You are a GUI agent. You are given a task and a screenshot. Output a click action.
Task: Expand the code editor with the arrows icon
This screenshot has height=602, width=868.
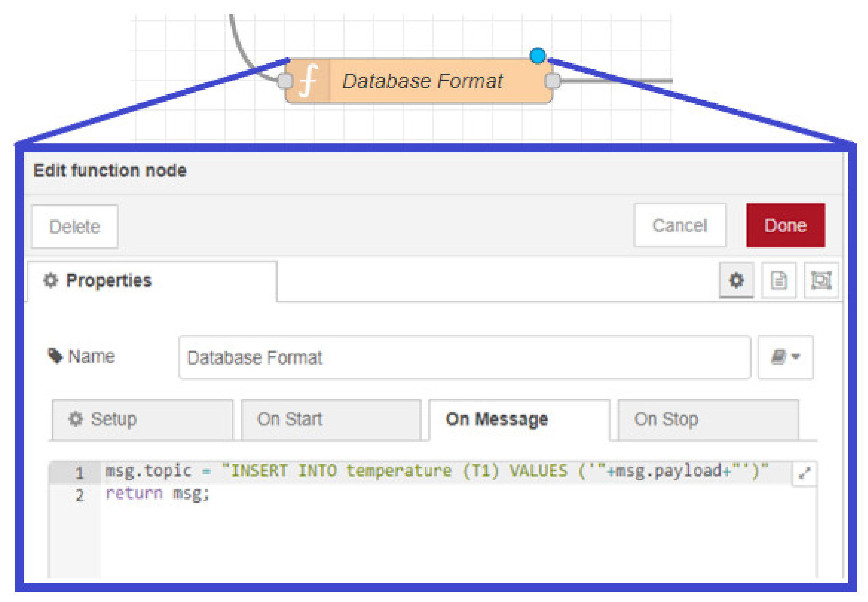(804, 473)
